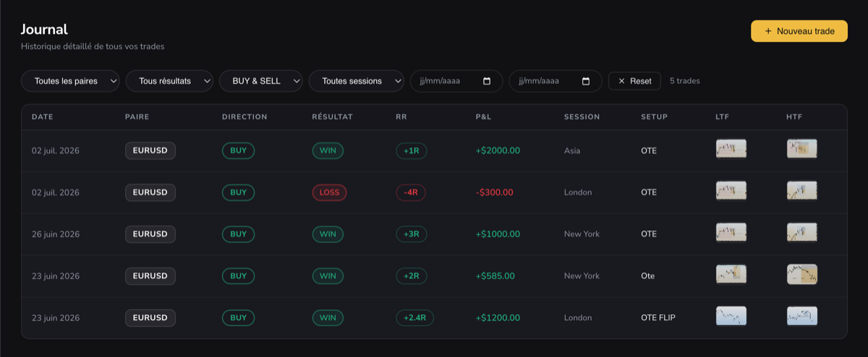The height and width of the screenshot is (357, 868).
Task: Open HTF chart thumbnail of the +$1200.00 trade
Action: pos(801,316)
